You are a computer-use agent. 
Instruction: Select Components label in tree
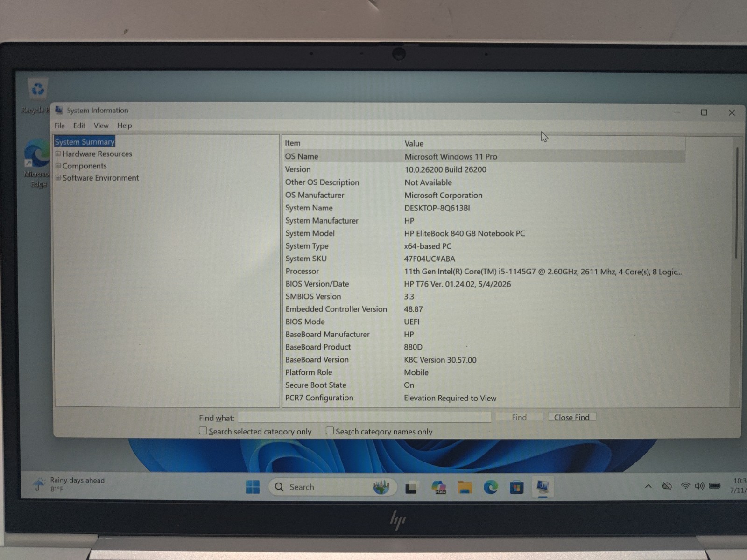point(85,166)
